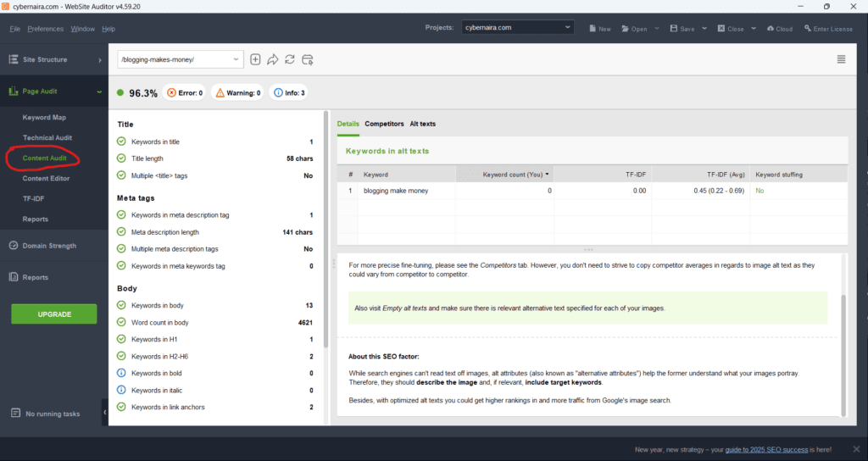Switch to the Alt texts tab

tap(422, 124)
